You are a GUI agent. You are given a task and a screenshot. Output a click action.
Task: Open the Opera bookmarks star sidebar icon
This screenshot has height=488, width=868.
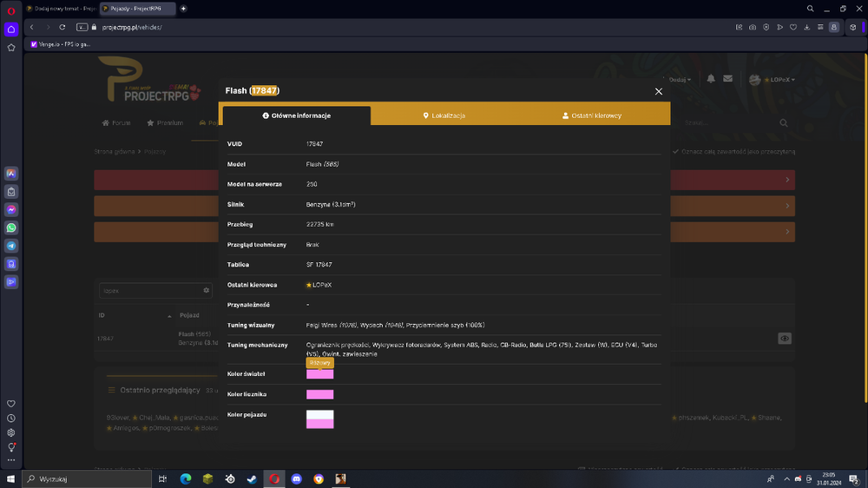pos(11,48)
